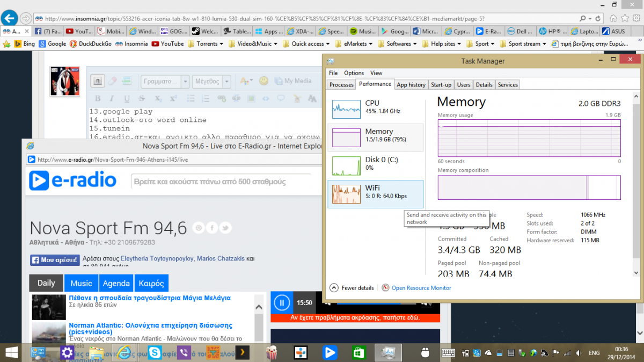Open the Services tab
The image size is (644, 362).
(508, 85)
